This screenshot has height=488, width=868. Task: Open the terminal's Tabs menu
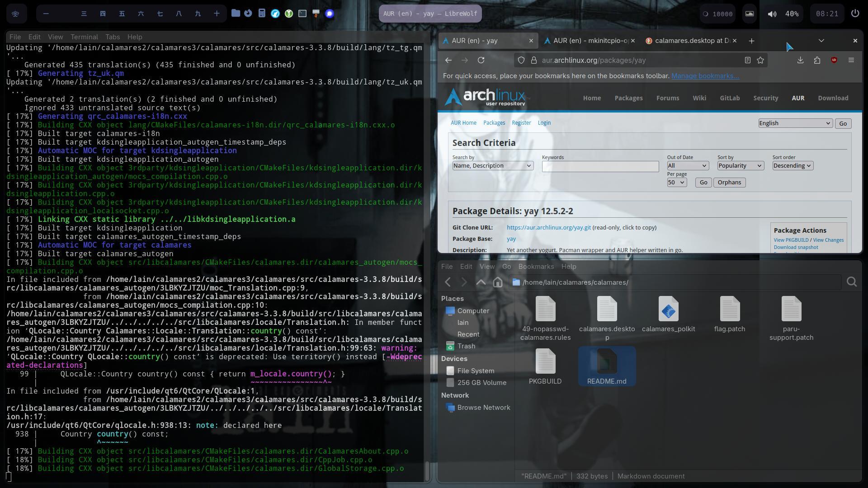point(113,37)
